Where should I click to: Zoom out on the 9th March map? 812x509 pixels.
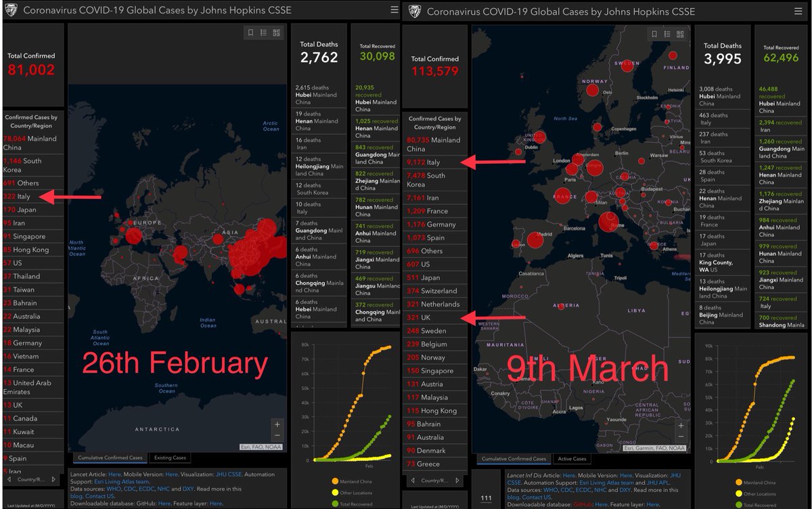click(x=681, y=437)
